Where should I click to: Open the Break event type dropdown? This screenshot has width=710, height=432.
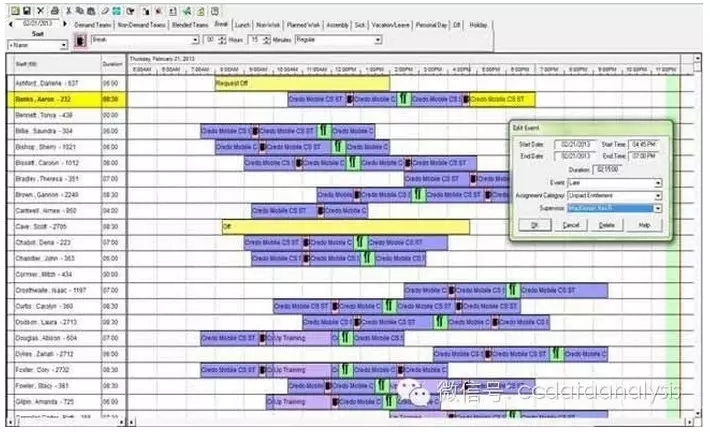coord(195,40)
